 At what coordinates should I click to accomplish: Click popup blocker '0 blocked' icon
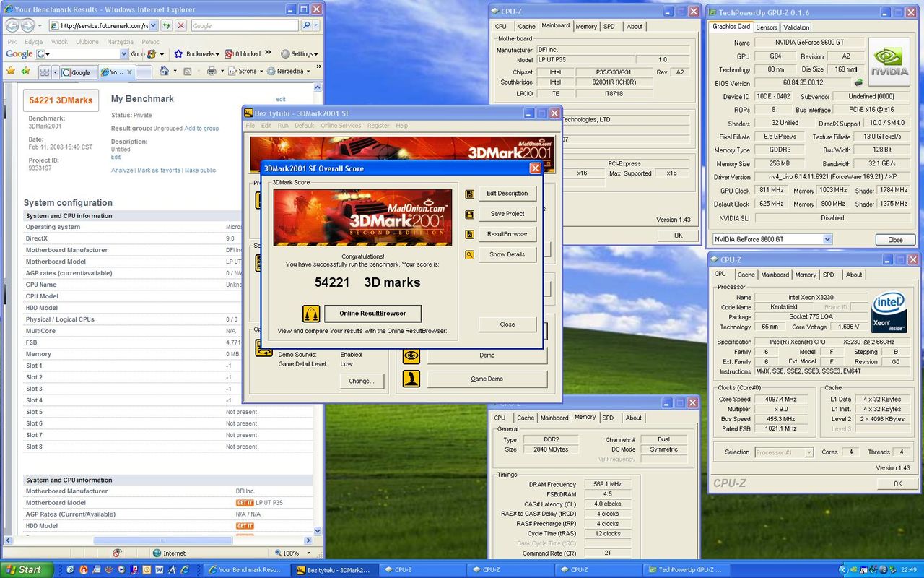[230, 53]
